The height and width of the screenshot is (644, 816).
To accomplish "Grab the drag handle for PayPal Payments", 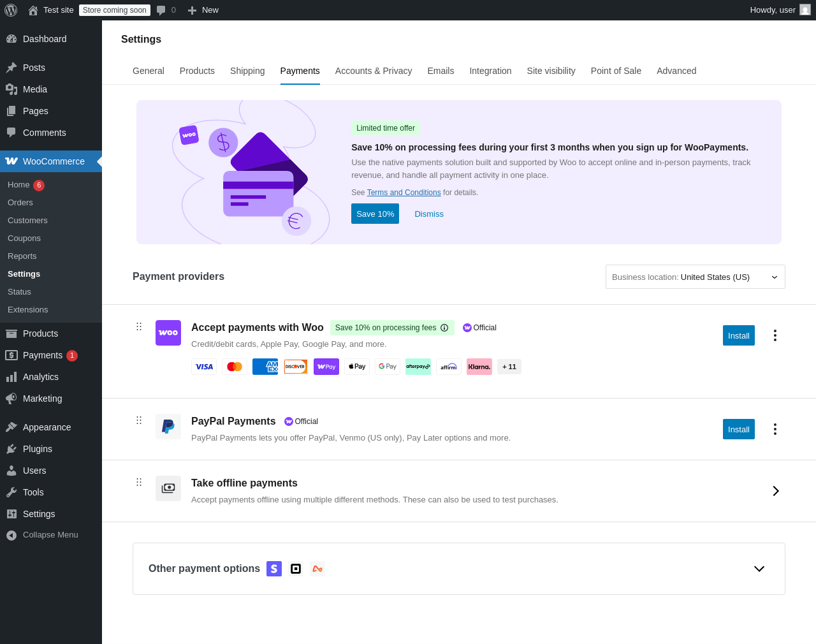I will [x=139, y=420].
